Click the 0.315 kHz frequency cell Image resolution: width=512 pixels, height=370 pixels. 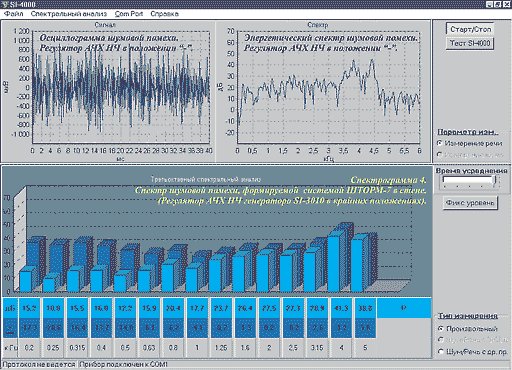(x=77, y=348)
